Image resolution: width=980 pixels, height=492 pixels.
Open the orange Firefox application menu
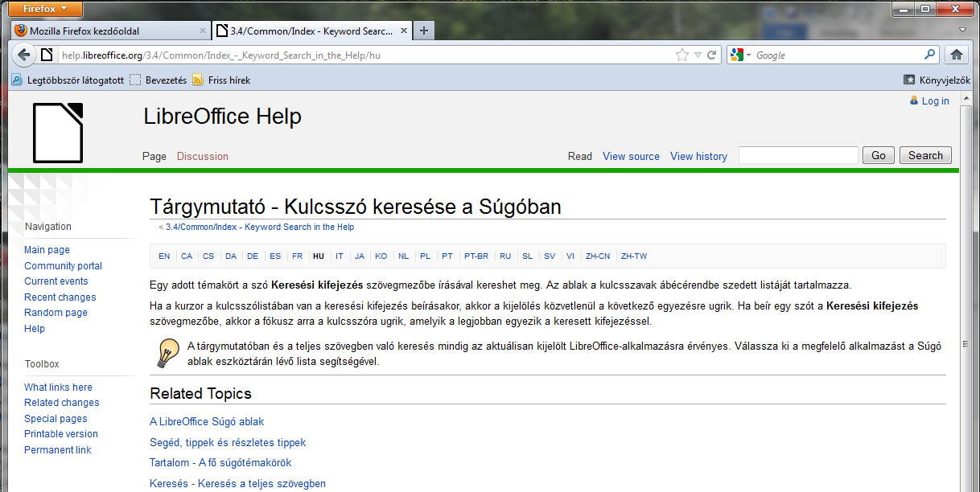coord(47,9)
